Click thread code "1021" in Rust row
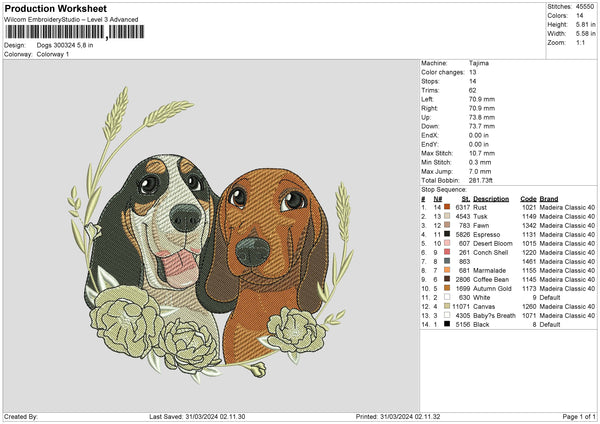 point(529,207)
